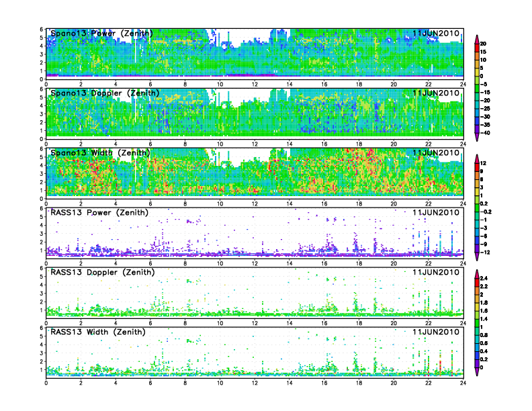Viewport: 532px width, 411px height.
Task: Click the "Spano13 Width (Zenith)" panel title
Action: coord(100,152)
